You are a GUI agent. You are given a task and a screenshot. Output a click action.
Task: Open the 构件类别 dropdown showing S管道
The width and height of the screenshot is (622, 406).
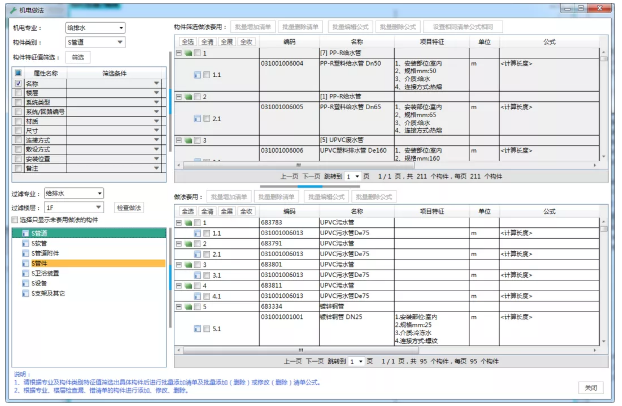tap(95, 42)
